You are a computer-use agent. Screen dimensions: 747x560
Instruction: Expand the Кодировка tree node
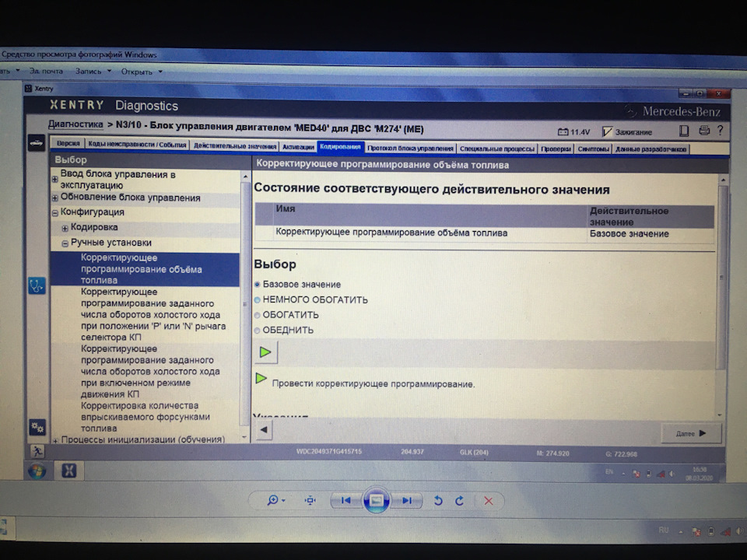(65, 228)
